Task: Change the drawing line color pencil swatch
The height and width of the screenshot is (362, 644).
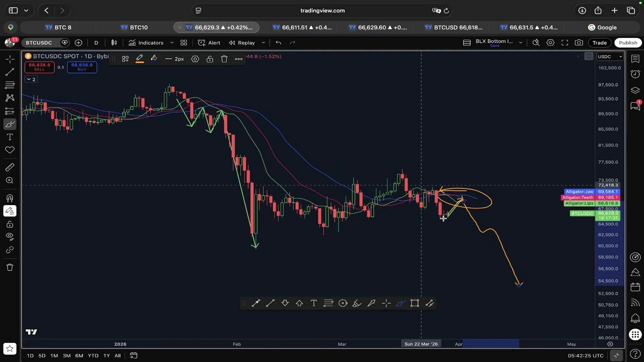Action: click(x=140, y=59)
